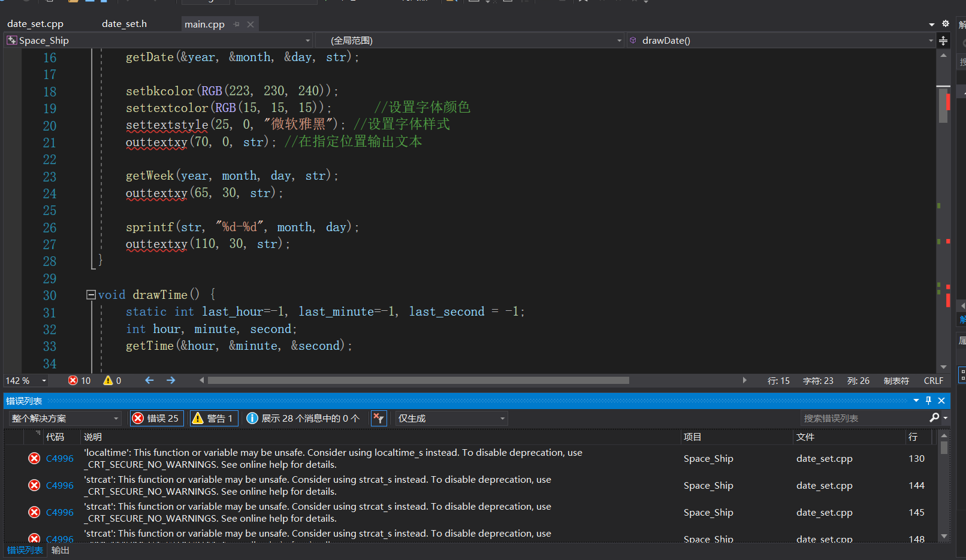This screenshot has height=560, width=966.
Task: Switch to the date_set.h tab
Action: point(124,24)
